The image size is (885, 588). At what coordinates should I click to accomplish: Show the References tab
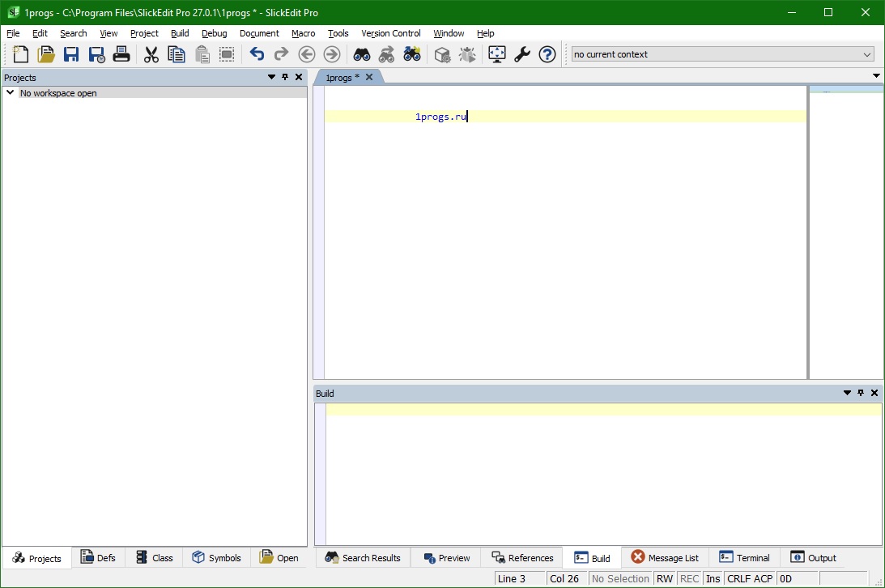click(x=522, y=557)
